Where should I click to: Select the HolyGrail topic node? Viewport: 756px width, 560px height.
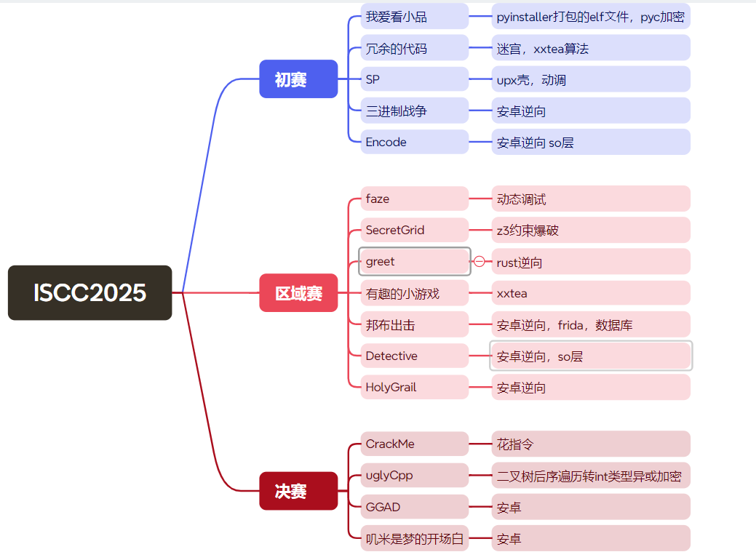[413, 387]
